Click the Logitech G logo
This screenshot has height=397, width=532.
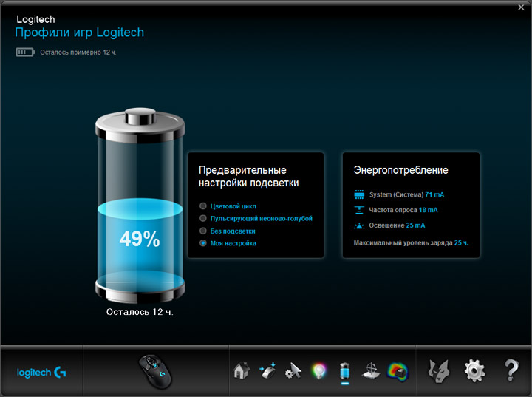41,372
